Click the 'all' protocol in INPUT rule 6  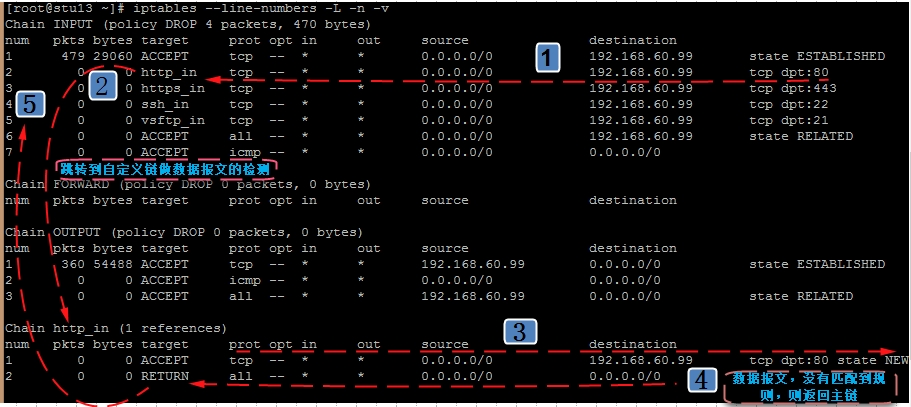coord(241,136)
